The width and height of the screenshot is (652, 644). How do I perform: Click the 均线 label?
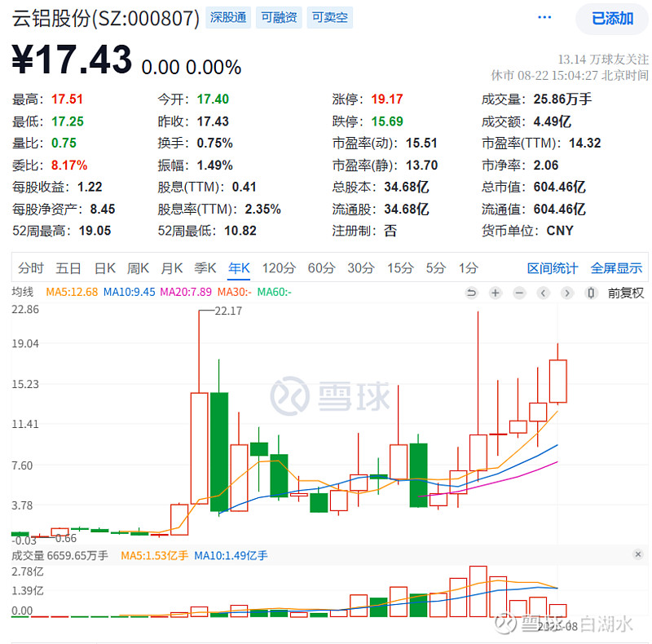23,292
